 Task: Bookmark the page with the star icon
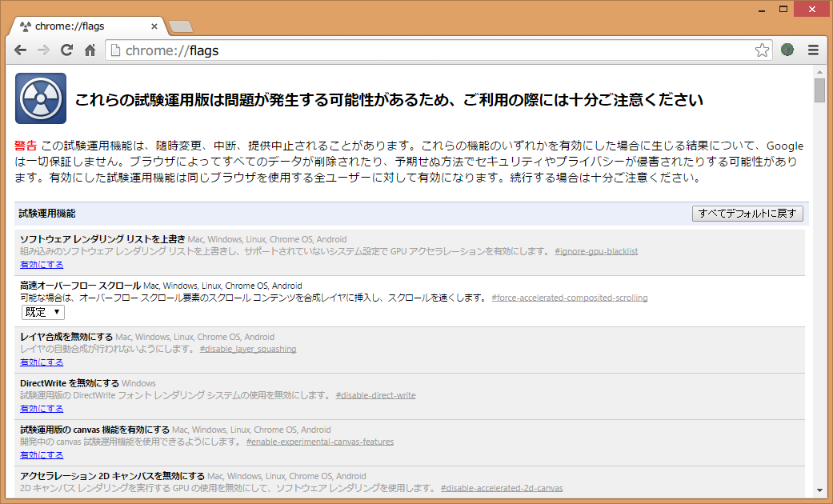point(762,50)
